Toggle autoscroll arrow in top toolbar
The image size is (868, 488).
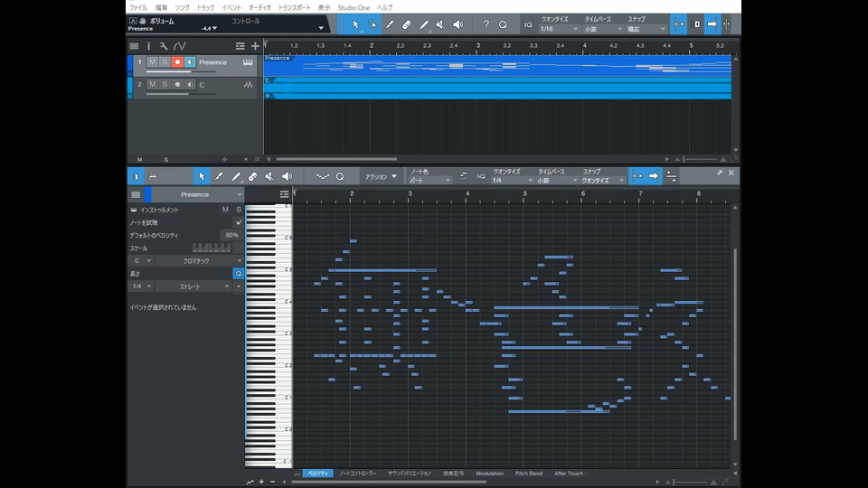712,24
